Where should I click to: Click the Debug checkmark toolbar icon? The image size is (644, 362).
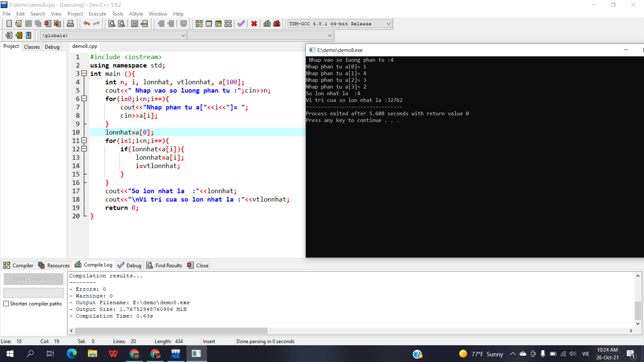[241, 24]
